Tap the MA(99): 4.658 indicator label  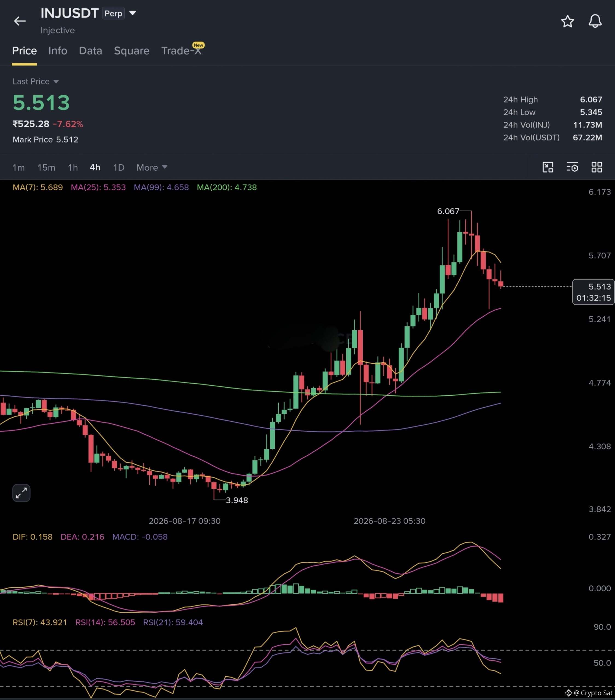(x=161, y=187)
